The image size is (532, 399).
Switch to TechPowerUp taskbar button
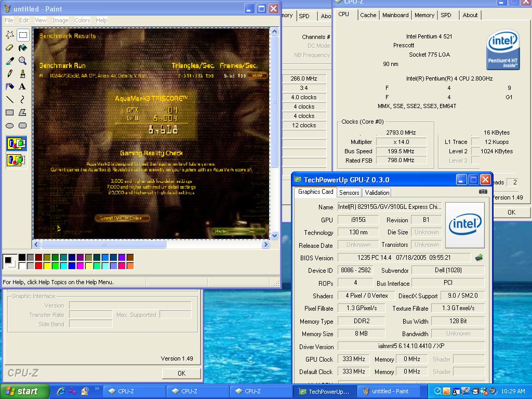[325, 391]
